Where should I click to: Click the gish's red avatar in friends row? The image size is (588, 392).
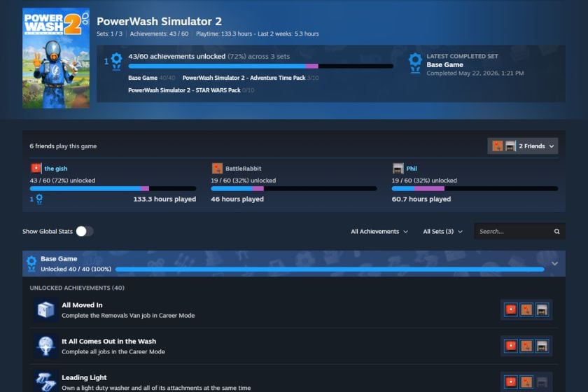pos(36,168)
